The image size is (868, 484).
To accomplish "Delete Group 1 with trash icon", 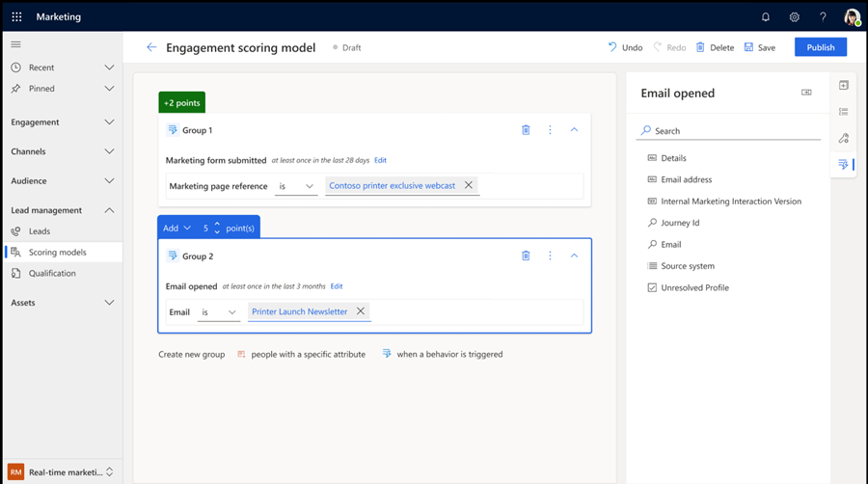I will coord(526,130).
